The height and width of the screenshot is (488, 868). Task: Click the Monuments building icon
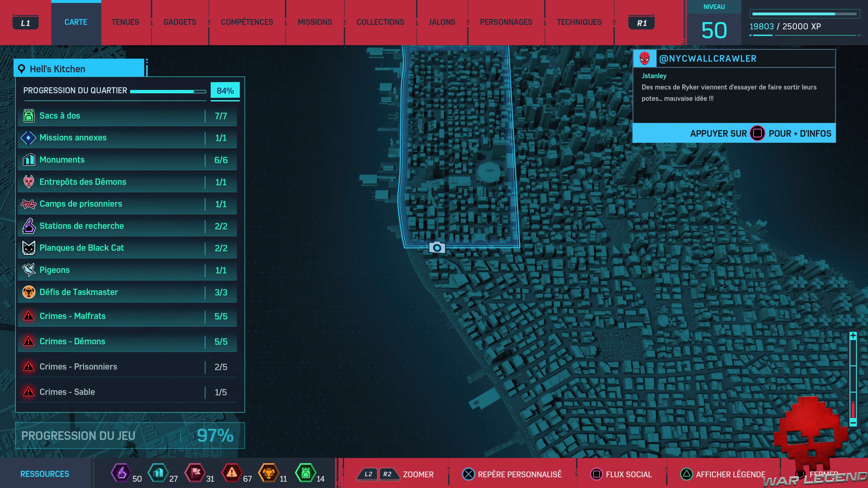[29, 160]
